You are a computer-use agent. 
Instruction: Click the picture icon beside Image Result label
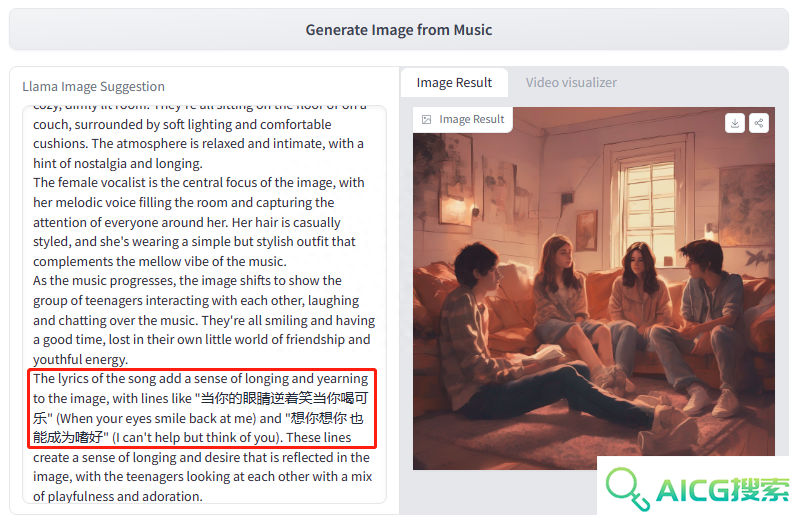click(426, 119)
